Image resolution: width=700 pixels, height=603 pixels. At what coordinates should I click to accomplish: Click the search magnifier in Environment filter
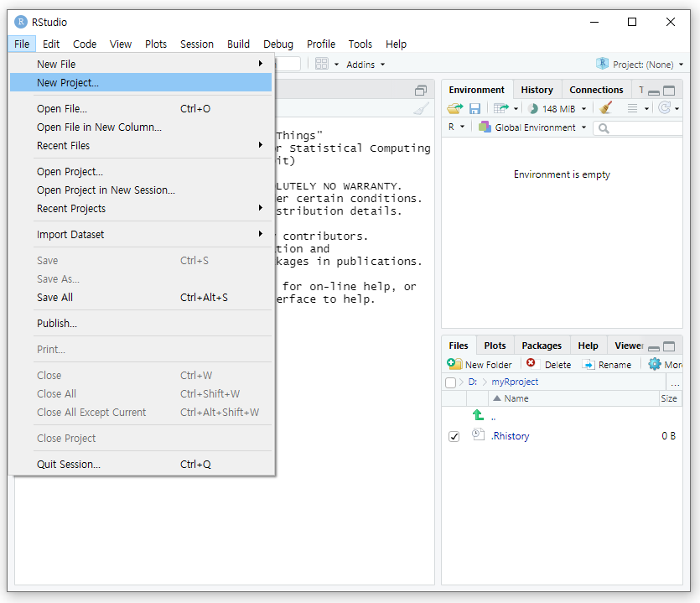[x=604, y=128]
